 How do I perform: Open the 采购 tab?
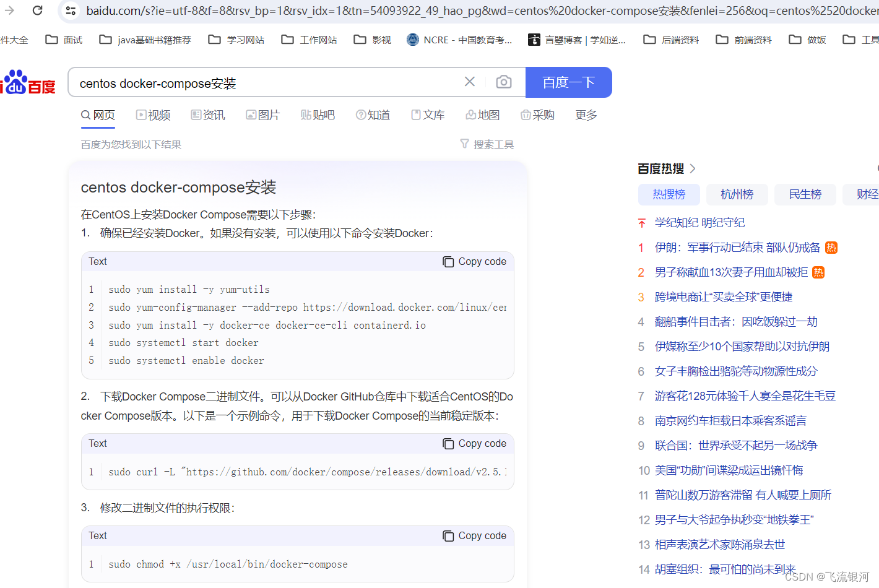(x=537, y=115)
